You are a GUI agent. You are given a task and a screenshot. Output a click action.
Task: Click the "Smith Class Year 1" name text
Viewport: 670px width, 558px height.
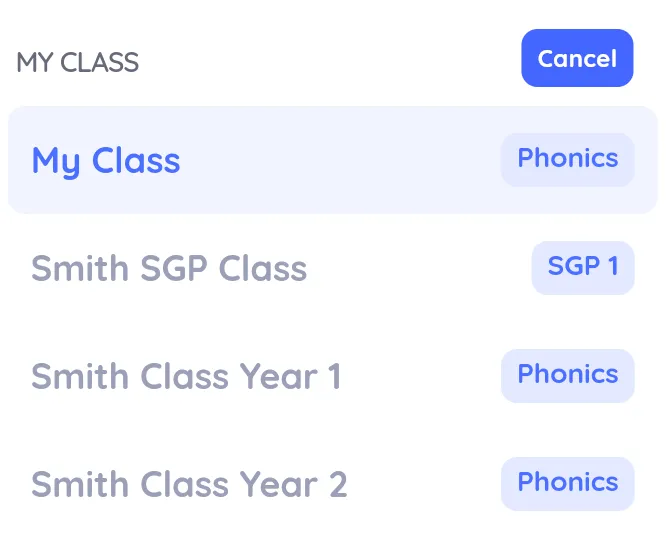[x=186, y=377]
